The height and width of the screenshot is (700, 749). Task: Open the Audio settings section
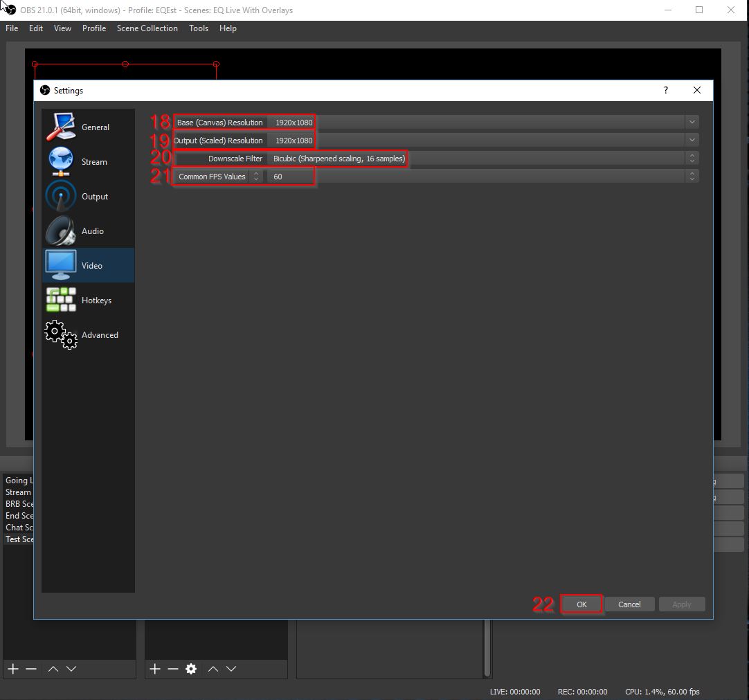pyautogui.click(x=91, y=231)
